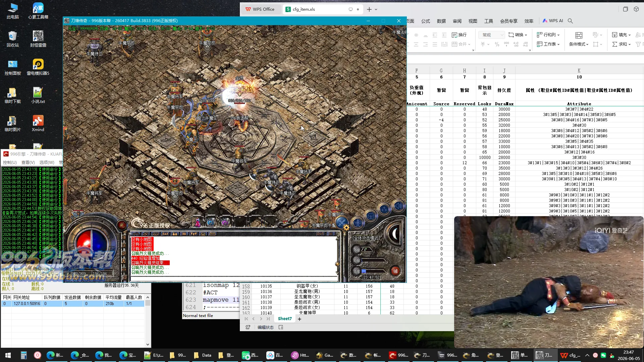Click the WeChat tray icon

(603, 355)
